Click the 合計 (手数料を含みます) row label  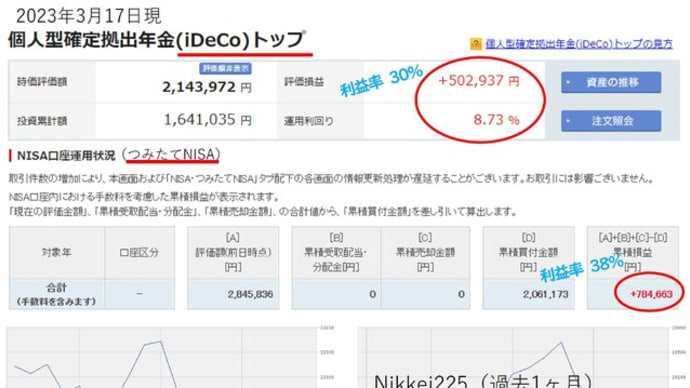tap(57, 294)
